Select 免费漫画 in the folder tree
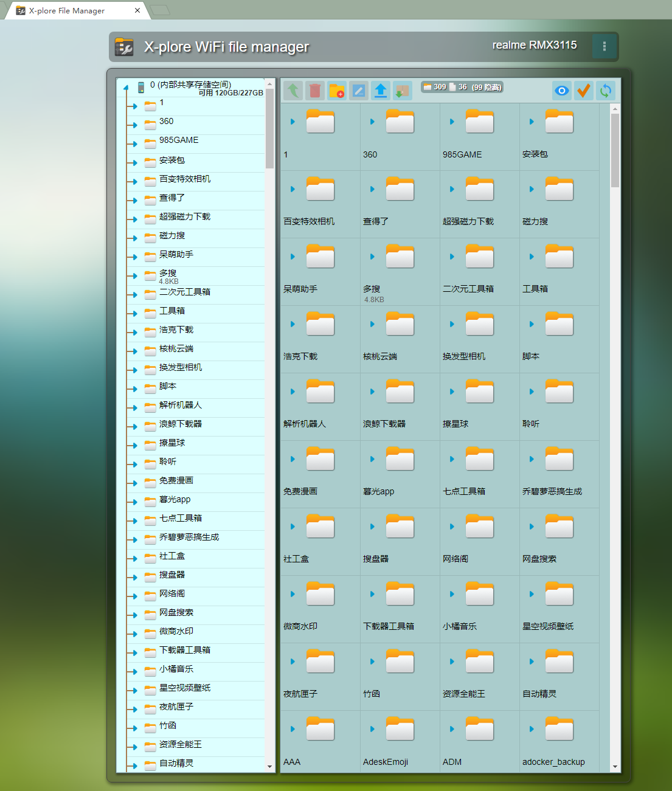The image size is (672, 791). point(176,480)
